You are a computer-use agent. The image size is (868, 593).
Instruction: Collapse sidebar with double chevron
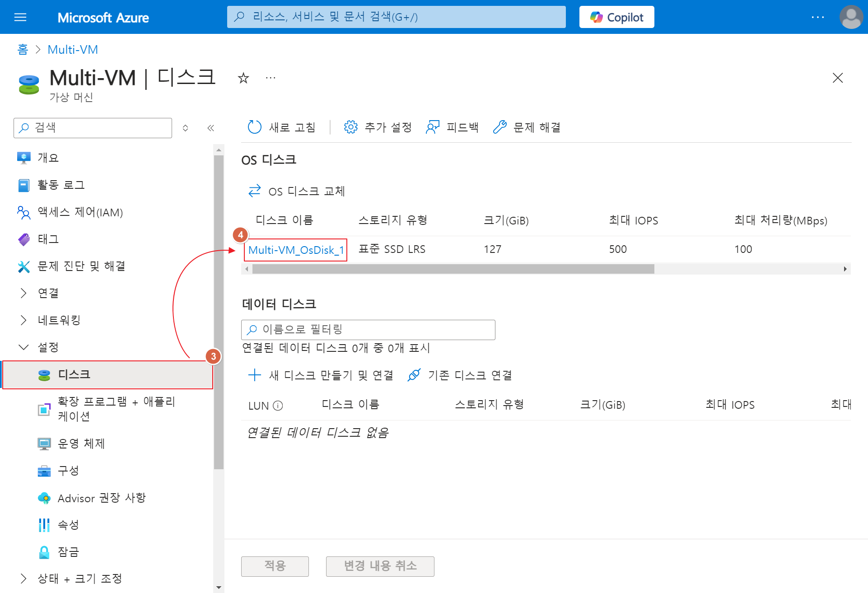tap(210, 128)
